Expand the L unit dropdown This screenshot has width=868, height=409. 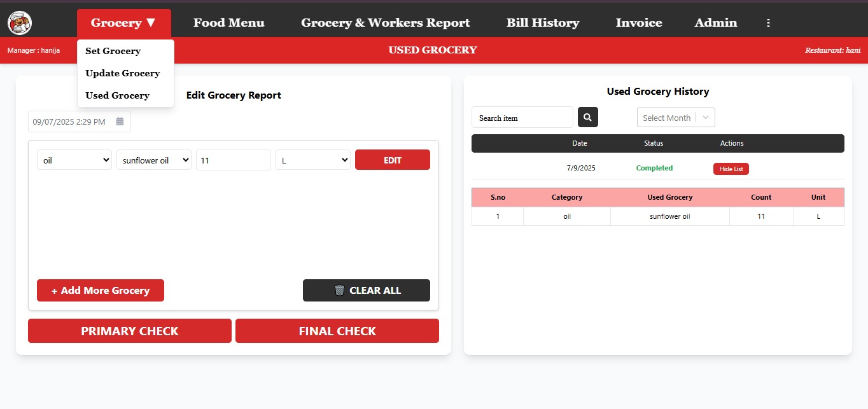[312, 160]
